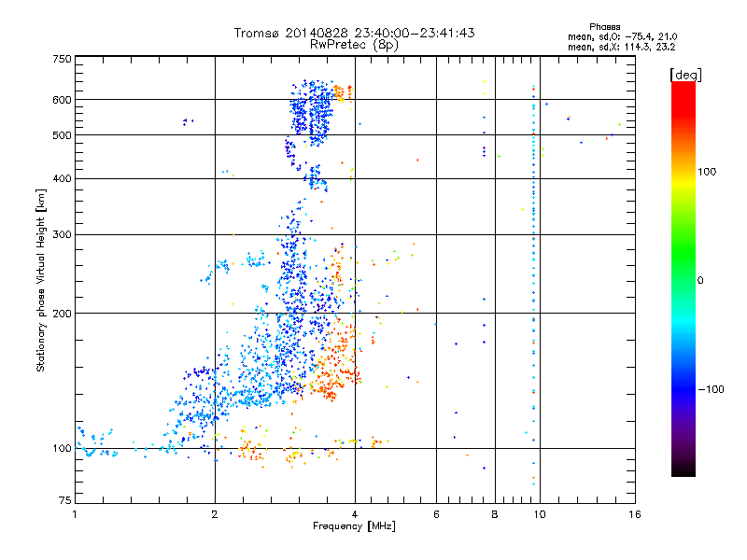This screenshot has width=747, height=560.
Task: Click the subtitle 'RwPretec (8p)'
Action: point(354,45)
